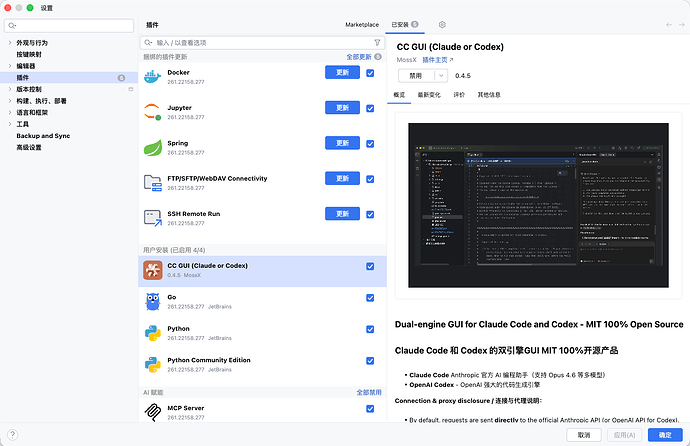The image size is (690, 446).
Task: Open the 其他信息 tab
Action: click(489, 95)
